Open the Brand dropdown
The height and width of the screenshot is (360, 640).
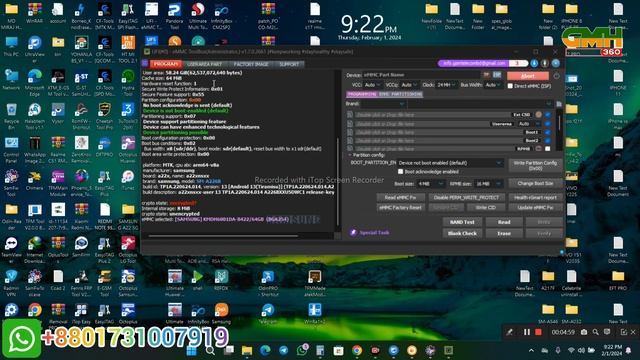tap(383, 104)
